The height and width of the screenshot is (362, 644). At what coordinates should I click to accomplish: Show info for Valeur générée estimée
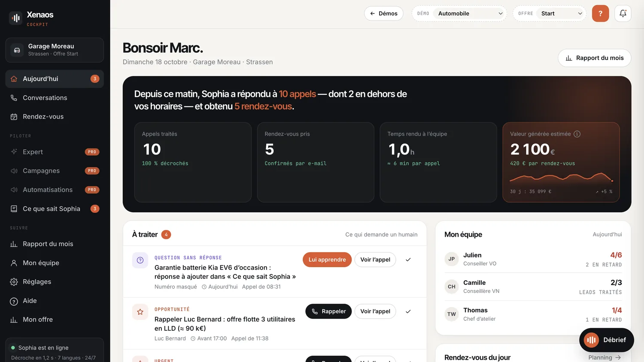point(577,134)
